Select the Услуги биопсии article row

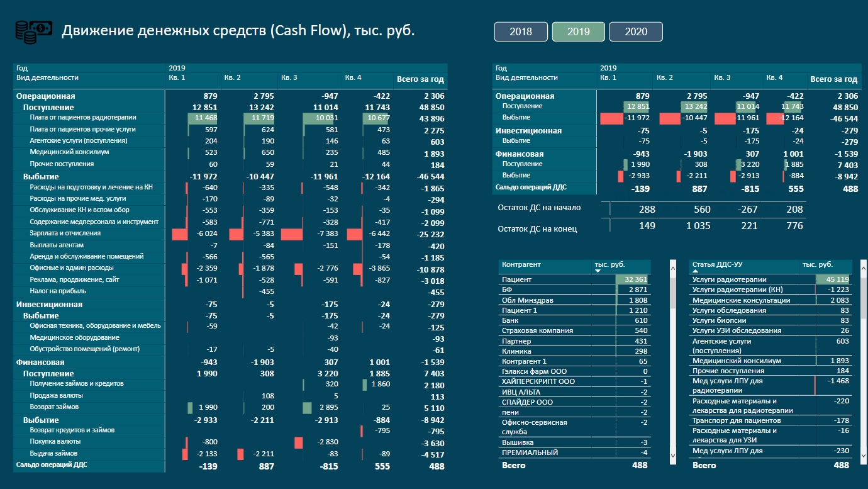coord(771,320)
